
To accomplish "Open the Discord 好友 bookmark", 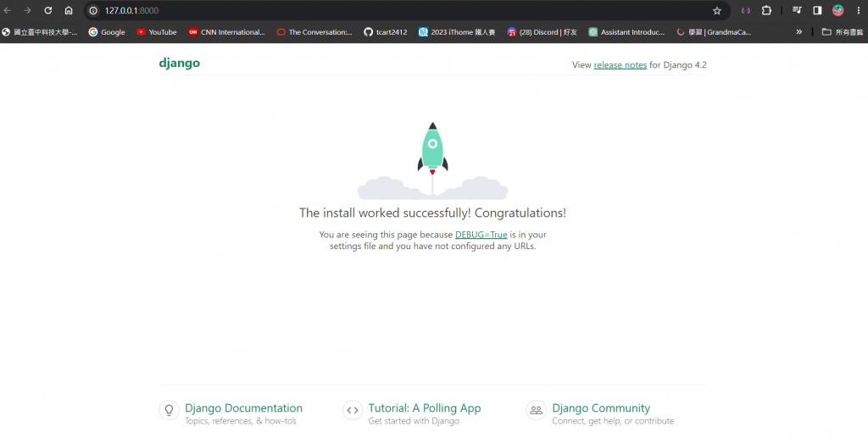I will [542, 32].
